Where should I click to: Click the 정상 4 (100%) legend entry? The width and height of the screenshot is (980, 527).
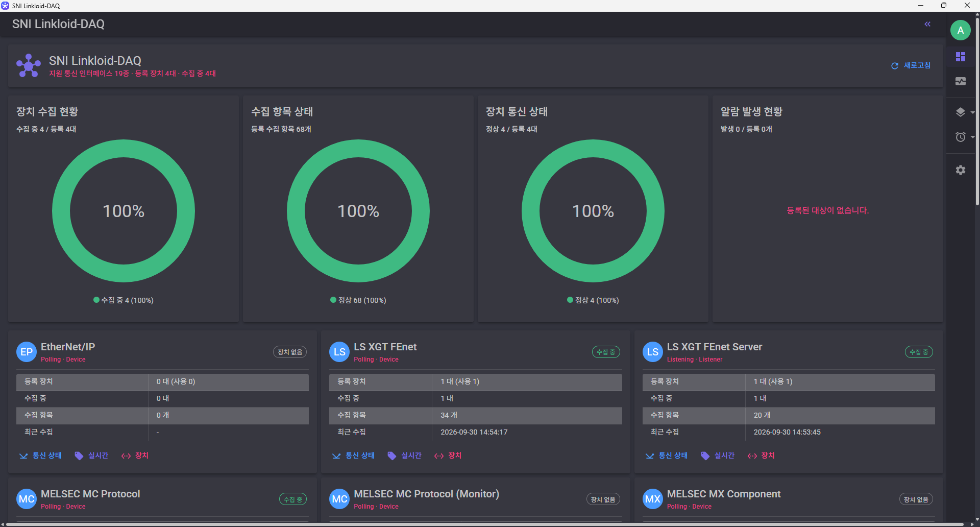click(x=593, y=300)
